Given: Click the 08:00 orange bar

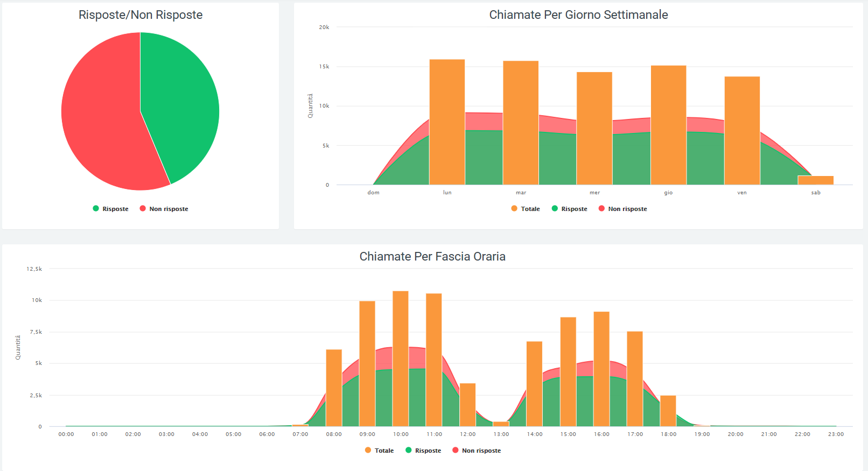Looking at the screenshot, I should pos(334,388).
